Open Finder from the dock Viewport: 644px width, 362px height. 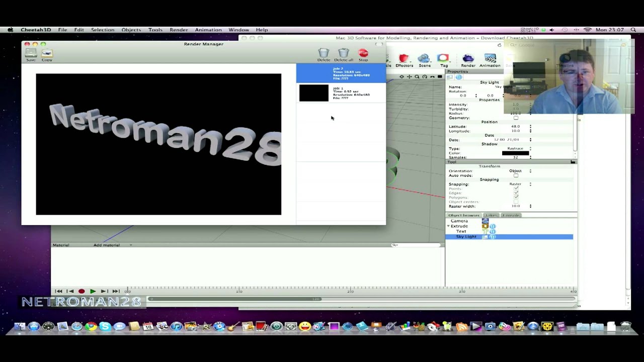19,327
